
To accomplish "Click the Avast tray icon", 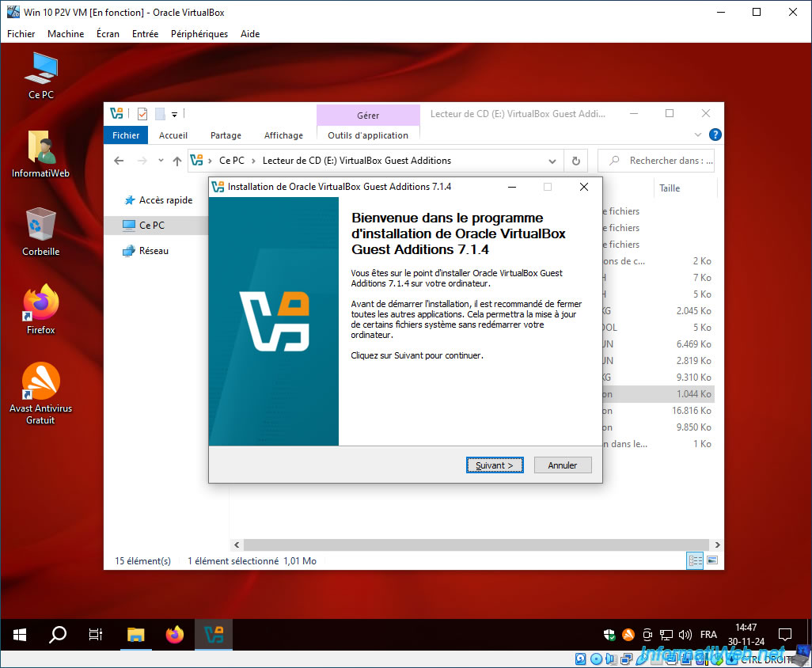I will 628,634.
